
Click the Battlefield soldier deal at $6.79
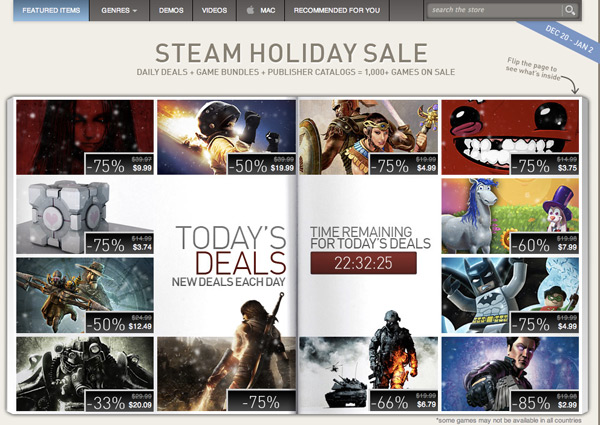tap(368, 374)
